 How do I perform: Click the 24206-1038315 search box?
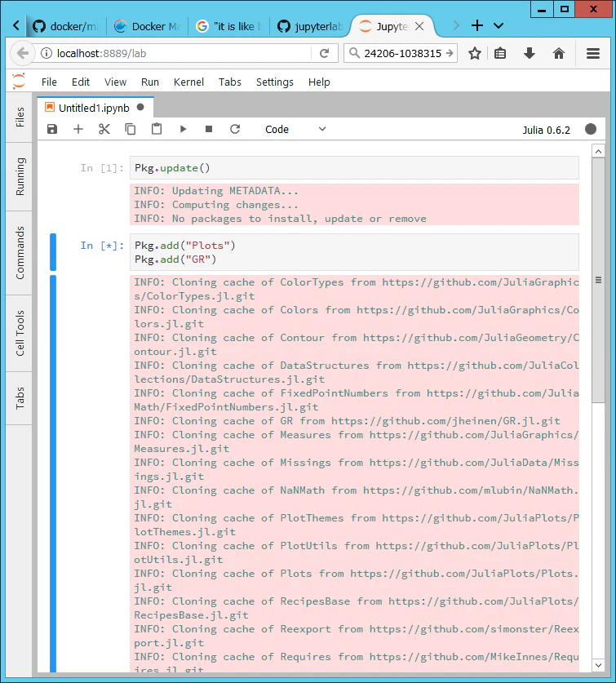pos(401,53)
